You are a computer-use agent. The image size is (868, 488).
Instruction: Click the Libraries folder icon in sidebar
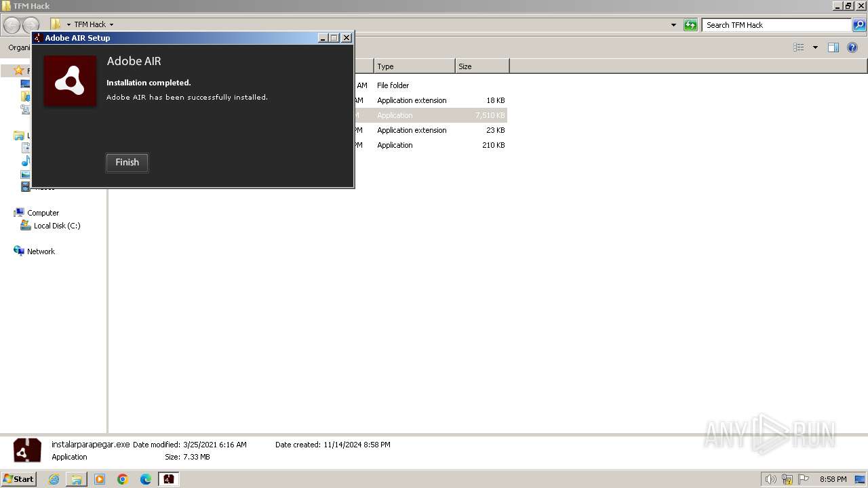coord(19,136)
